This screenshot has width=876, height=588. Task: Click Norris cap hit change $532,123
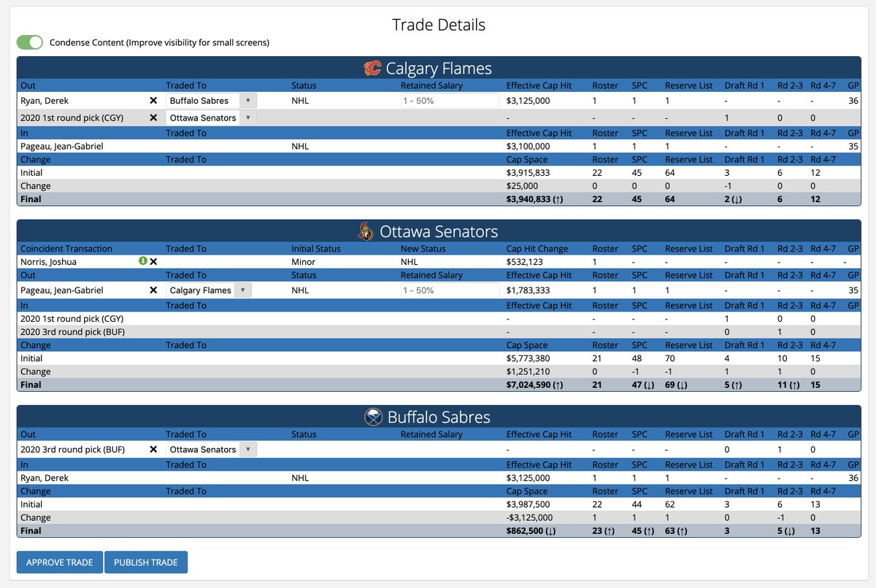(526, 261)
